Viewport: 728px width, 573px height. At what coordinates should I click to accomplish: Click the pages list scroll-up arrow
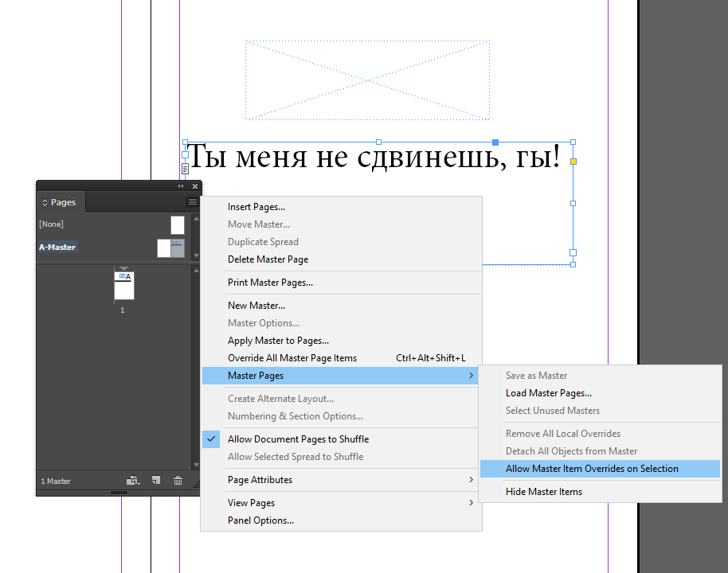pyautogui.click(x=196, y=270)
